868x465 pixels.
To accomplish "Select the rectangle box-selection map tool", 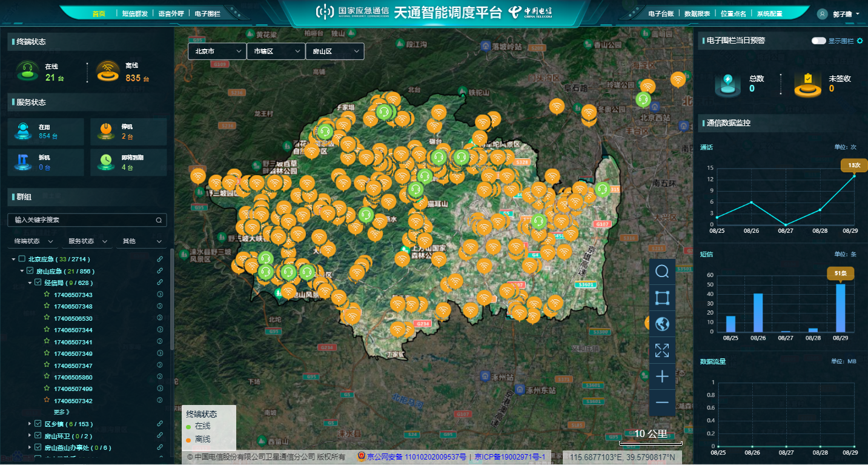I will coord(662,298).
